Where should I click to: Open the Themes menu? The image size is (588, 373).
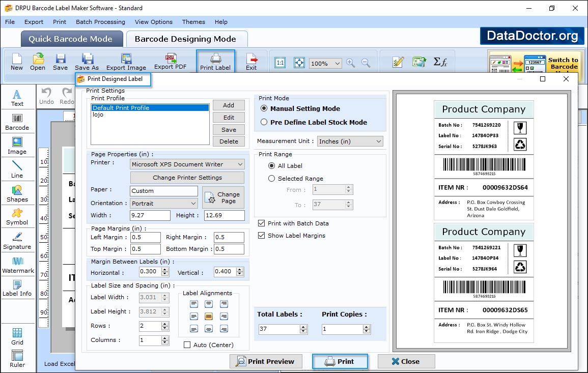pos(193,22)
